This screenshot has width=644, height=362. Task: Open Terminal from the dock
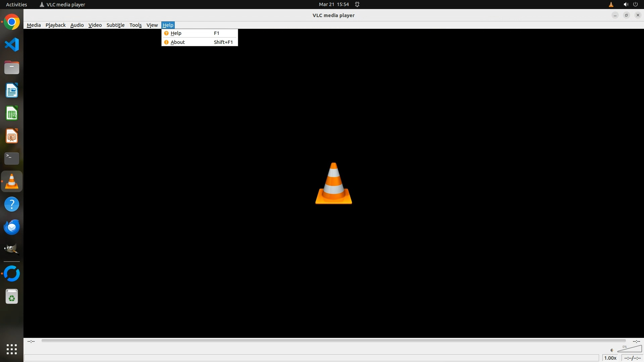coord(12,158)
